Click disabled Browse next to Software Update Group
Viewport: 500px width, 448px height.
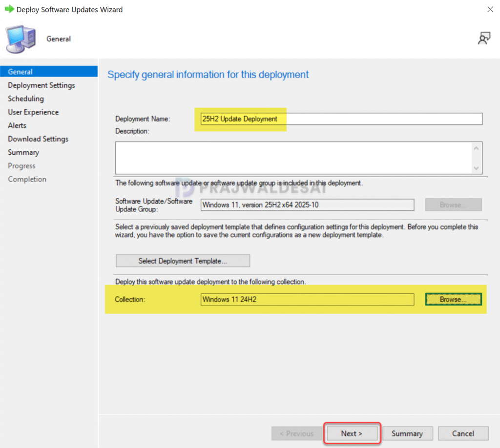[x=453, y=204]
